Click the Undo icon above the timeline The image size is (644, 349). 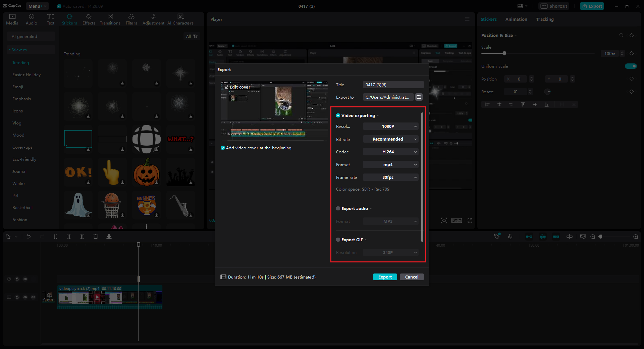pyautogui.click(x=29, y=237)
